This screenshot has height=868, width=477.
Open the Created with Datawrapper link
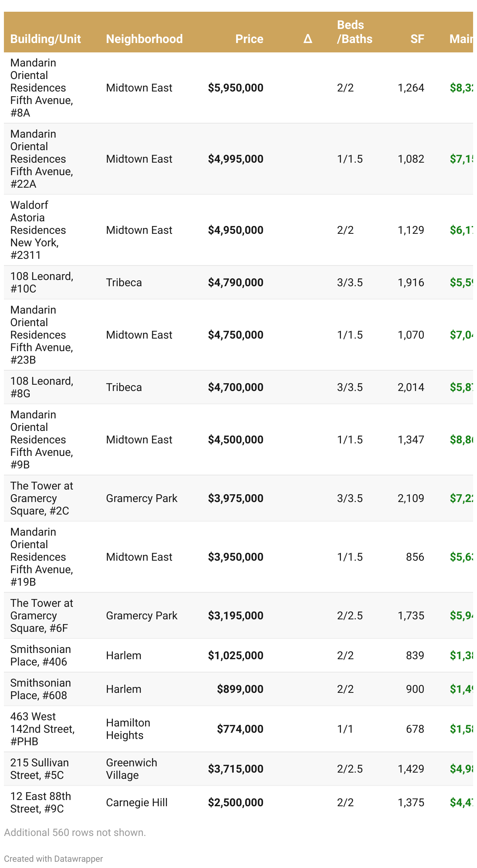pos(54,859)
